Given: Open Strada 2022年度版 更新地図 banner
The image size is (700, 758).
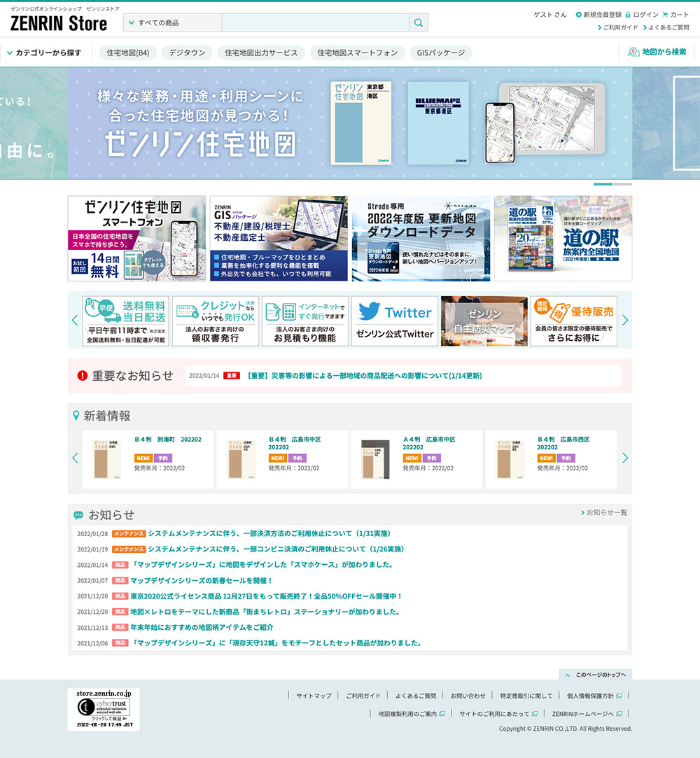Looking at the screenshot, I should coord(421,239).
